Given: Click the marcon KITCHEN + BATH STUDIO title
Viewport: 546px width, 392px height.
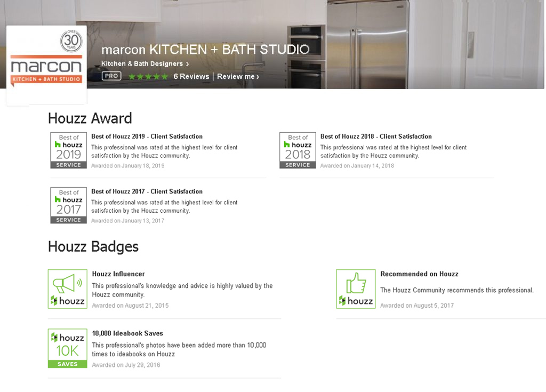Looking at the screenshot, I should pyautogui.click(x=205, y=50).
